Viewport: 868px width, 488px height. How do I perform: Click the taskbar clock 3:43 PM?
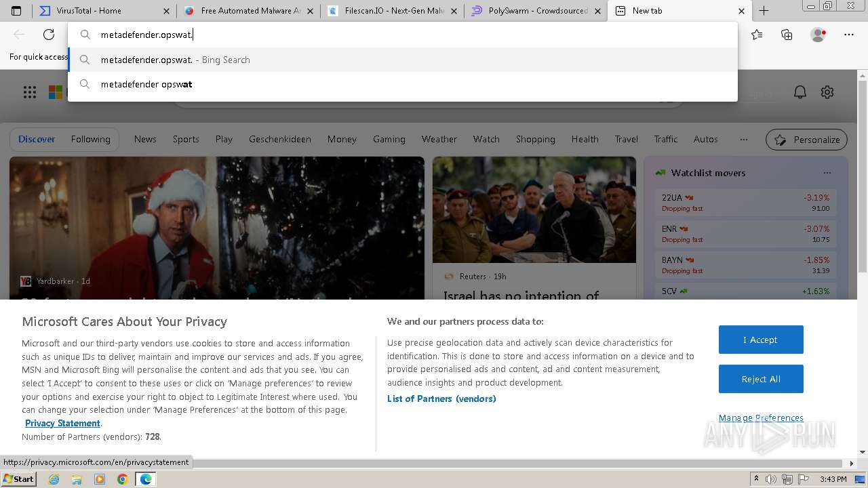click(x=833, y=479)
